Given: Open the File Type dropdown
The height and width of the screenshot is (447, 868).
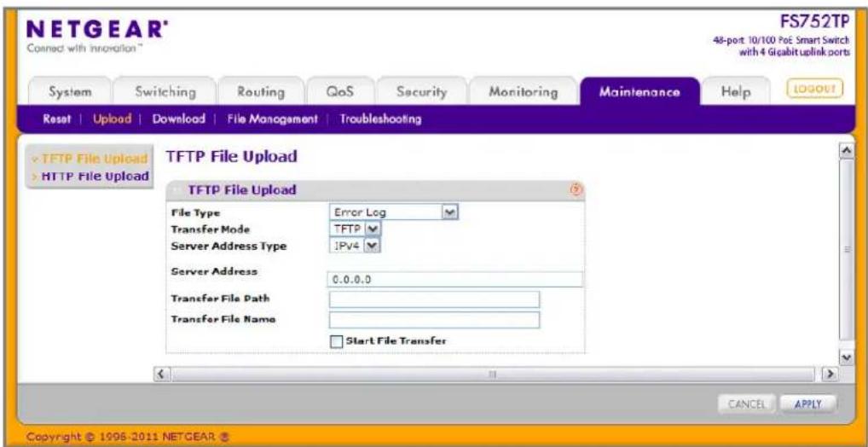Looking at the screenshot, I should pos(394,212).
